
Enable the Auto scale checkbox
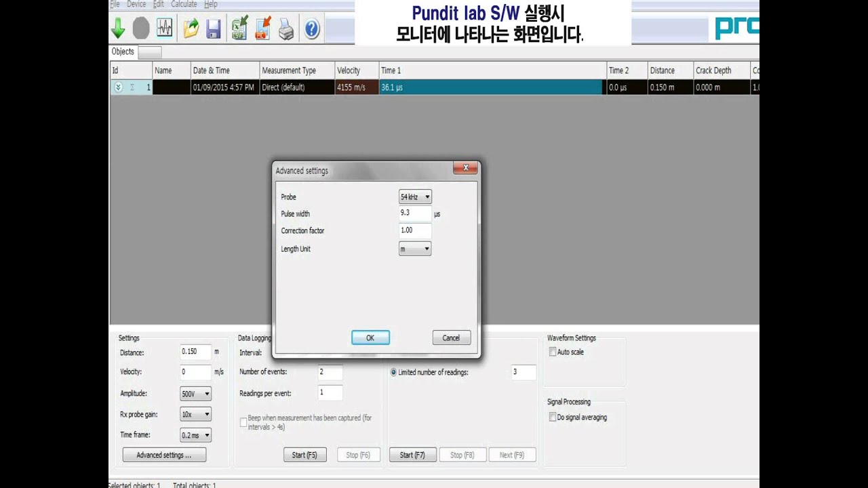pyautogui.click(x=553, y=352)
